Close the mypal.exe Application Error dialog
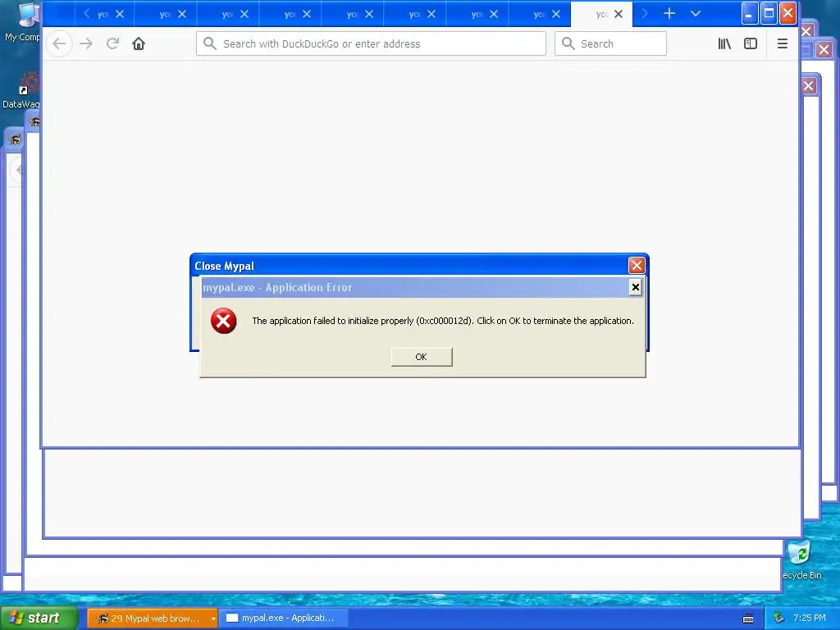The width and height of the screenshot is (840, 630). pyautogui.click(x=636, y=288)
